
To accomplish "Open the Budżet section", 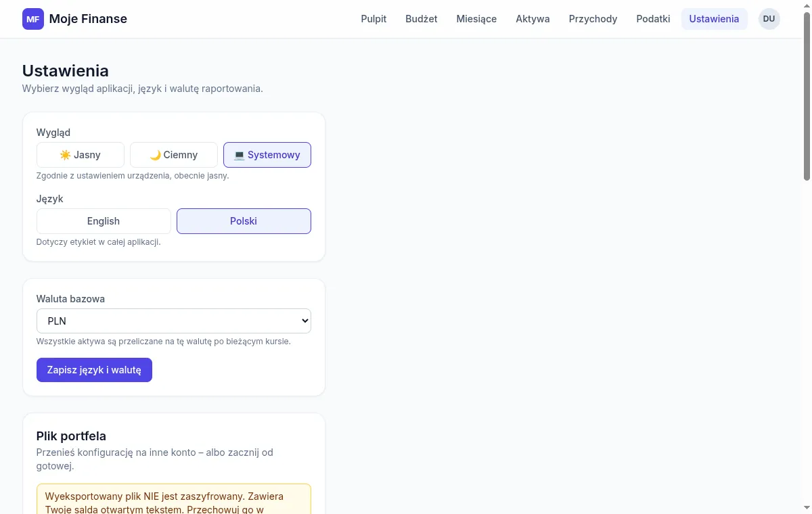I will pyautogui.click(x=422, y=19).
